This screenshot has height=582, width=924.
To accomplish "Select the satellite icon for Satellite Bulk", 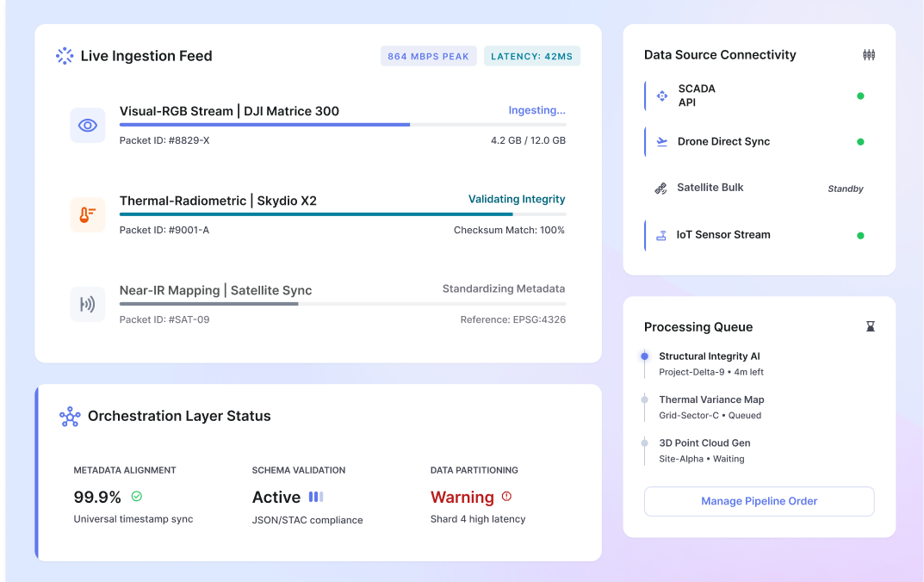I will click(660, 188).
